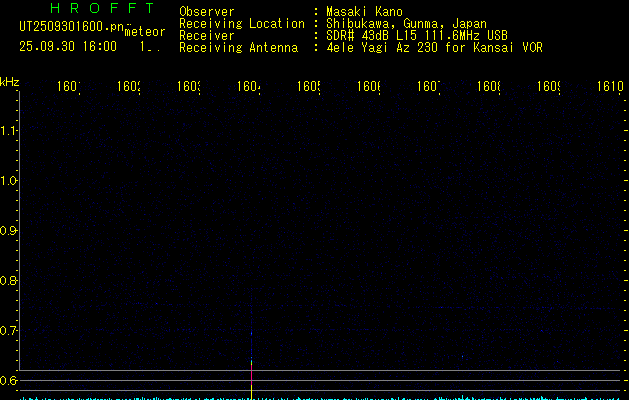The width and height of the screenshot is (629, 400).
Task: Select the UT2509301600 filename label
Action: [70, 25]
